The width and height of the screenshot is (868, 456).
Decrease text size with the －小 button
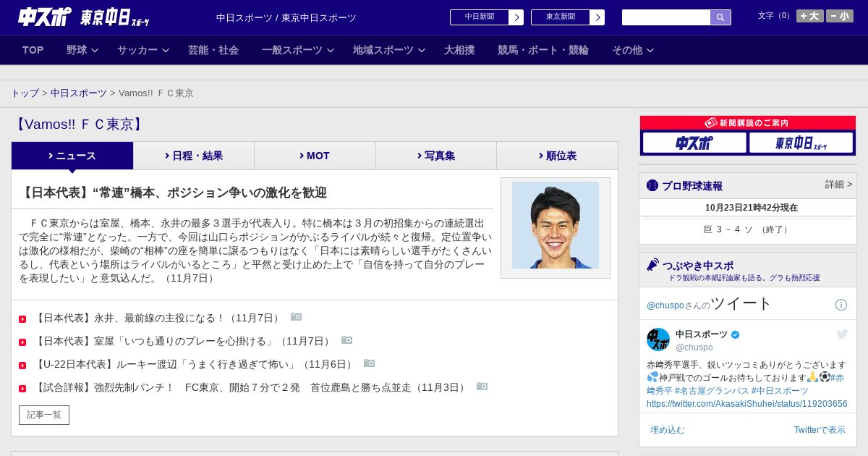point(840,16)
